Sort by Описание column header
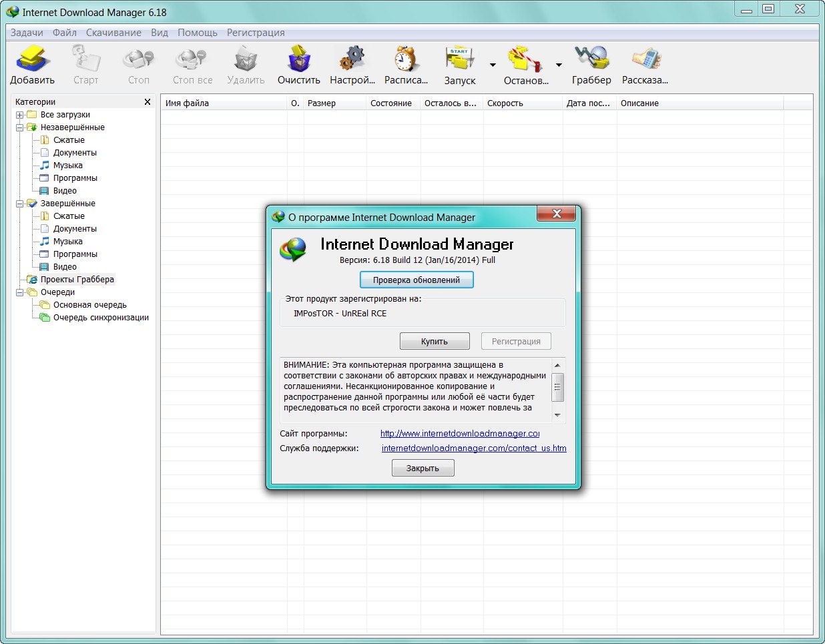 point(700,103)
